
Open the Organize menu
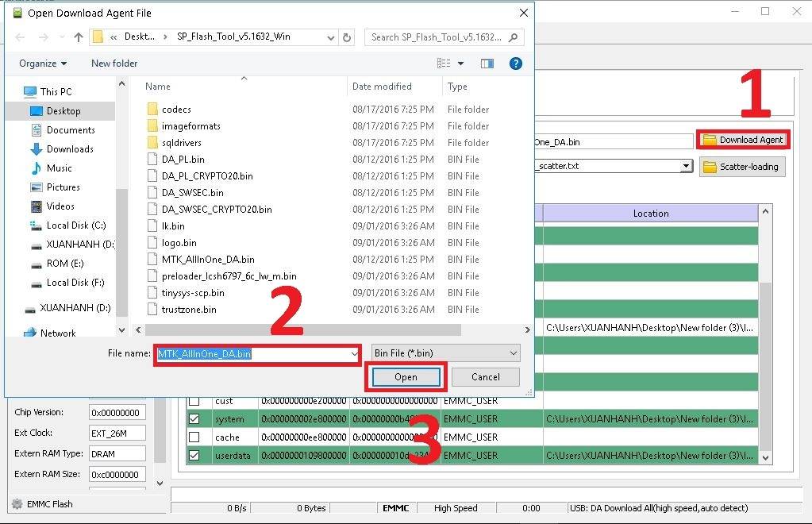(x=43, y=64)
